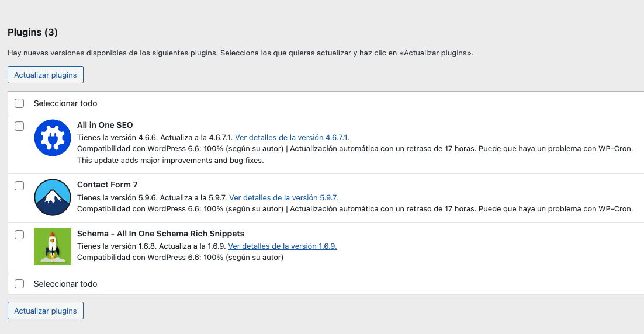Click the All in One SEO gear icon
The width and height of the screenshot is (644, 334).
coord(53,138)
